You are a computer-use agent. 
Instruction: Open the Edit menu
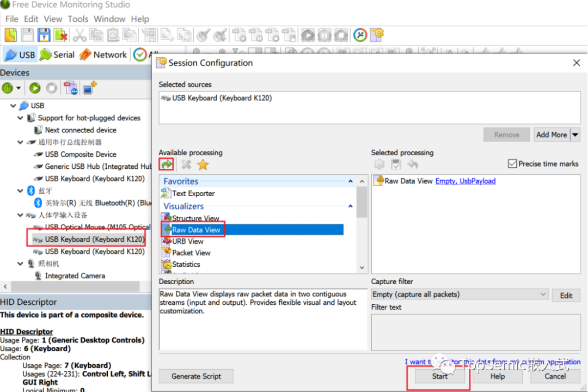pos(30,19)
